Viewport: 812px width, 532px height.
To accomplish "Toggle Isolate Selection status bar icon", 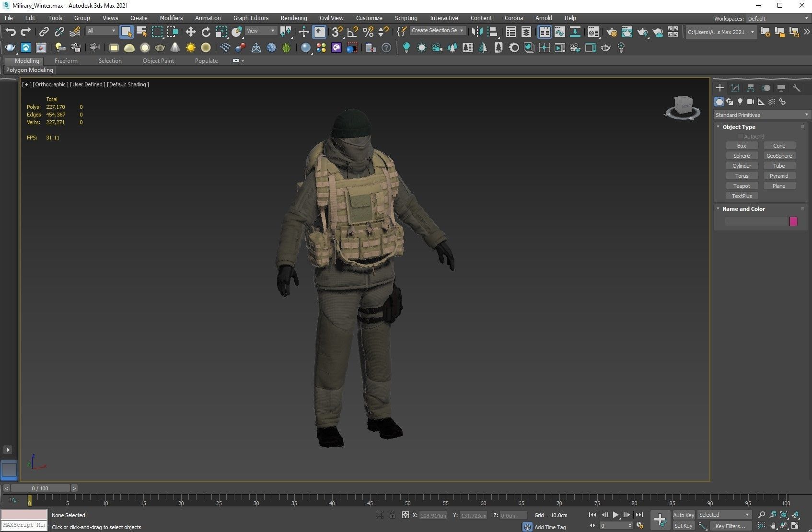I will (380, 515).
